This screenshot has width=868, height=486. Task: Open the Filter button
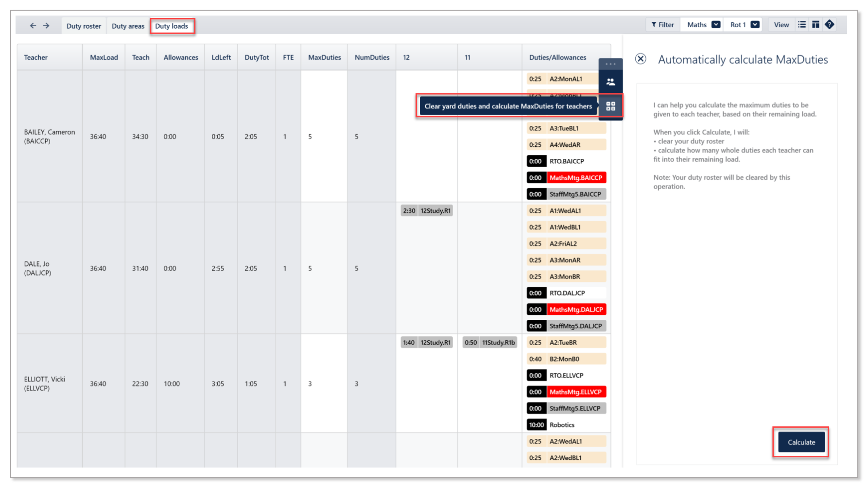click(x=663, y=25)
